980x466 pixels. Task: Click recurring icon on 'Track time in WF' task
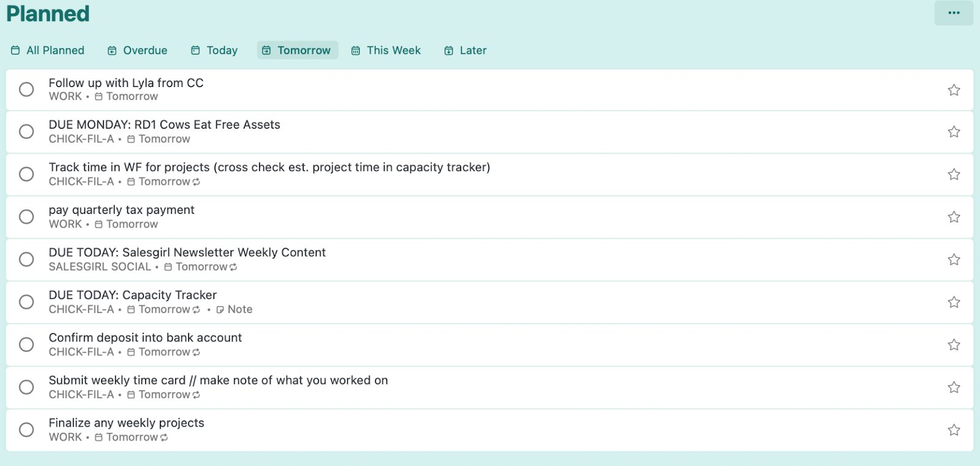196,182
